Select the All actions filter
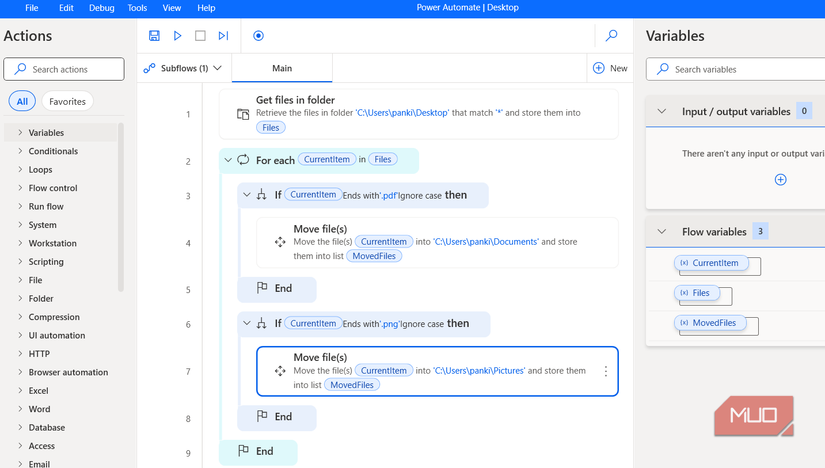The width and height of the screenshot is (825, 468). [22, 101]
